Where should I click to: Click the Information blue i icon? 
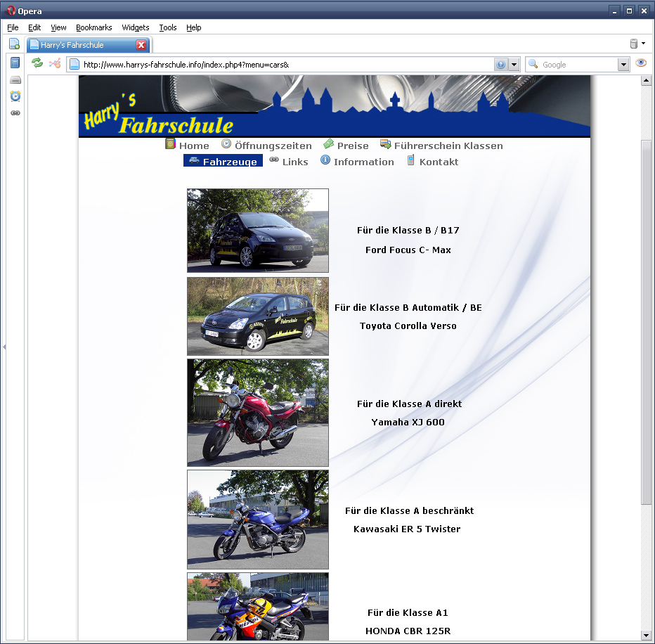325,160
